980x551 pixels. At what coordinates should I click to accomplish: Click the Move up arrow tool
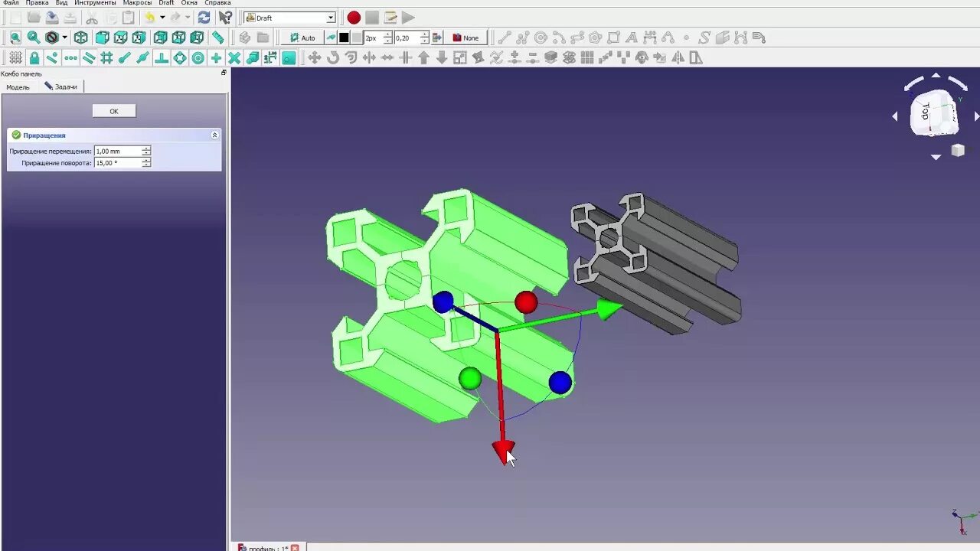coord(423,57)
